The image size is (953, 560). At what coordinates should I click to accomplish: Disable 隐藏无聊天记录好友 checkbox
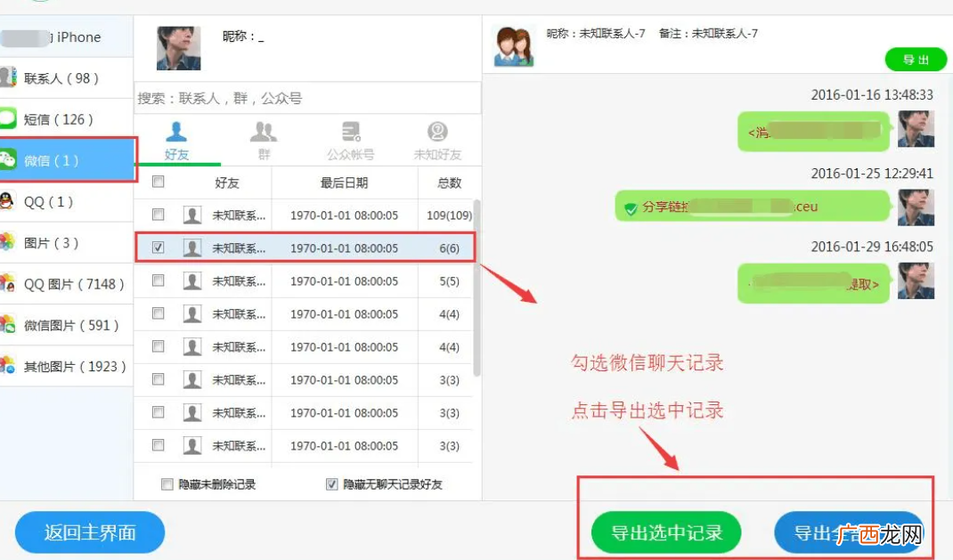[332, 484]
